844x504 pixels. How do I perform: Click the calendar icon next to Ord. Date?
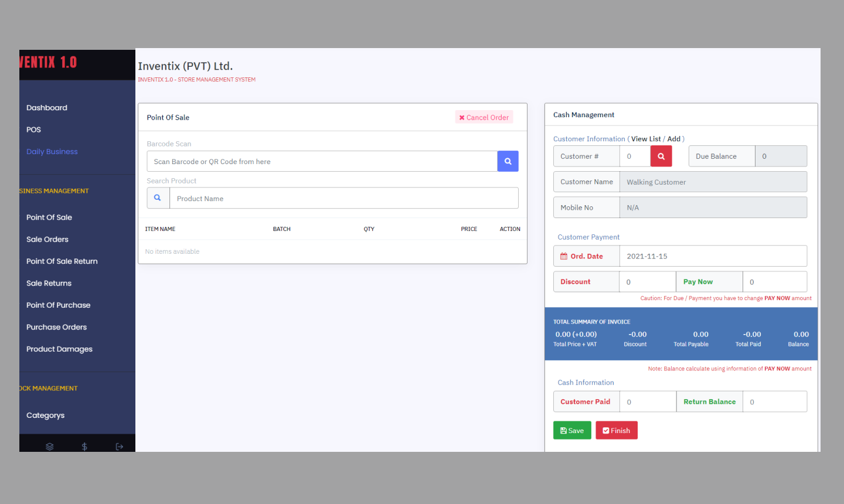564,256
